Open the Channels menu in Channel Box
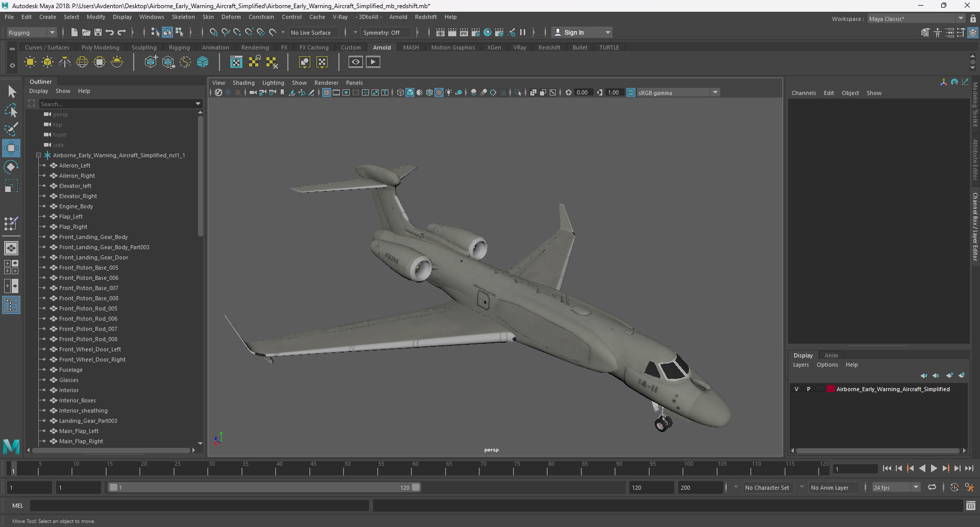The image size is (980, 527). tap(803, 93)
